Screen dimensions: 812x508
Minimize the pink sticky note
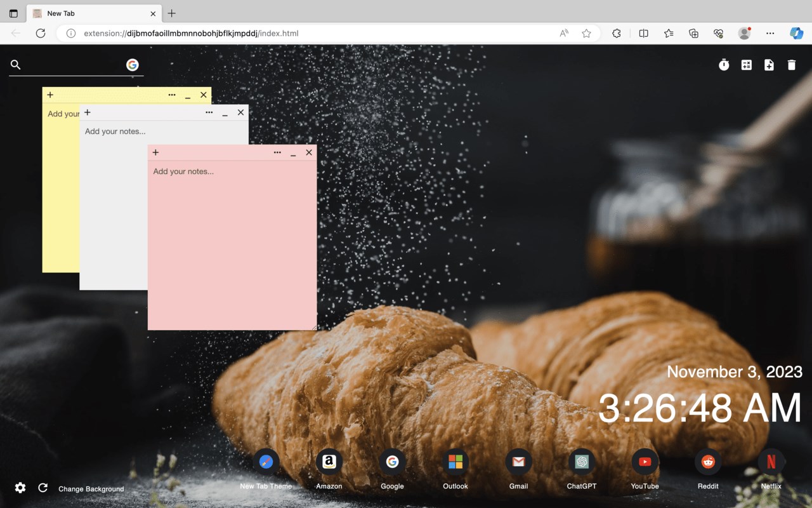coord(293,153)
